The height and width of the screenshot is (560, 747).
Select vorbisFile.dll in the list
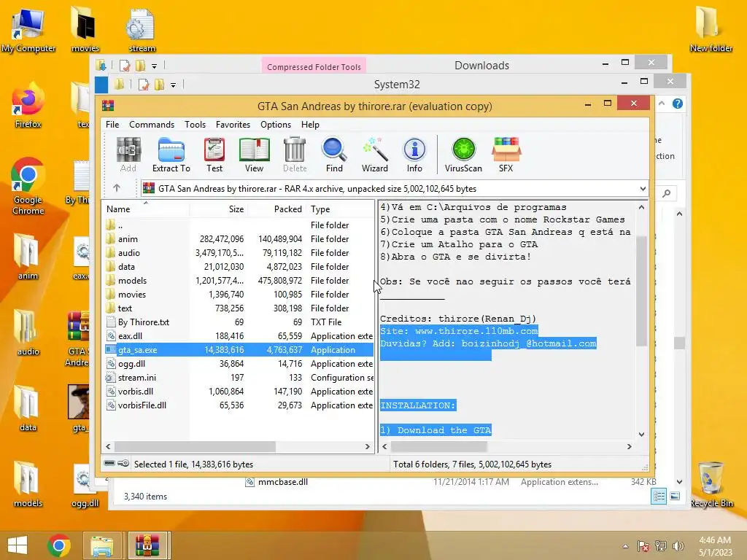[239, 405]
